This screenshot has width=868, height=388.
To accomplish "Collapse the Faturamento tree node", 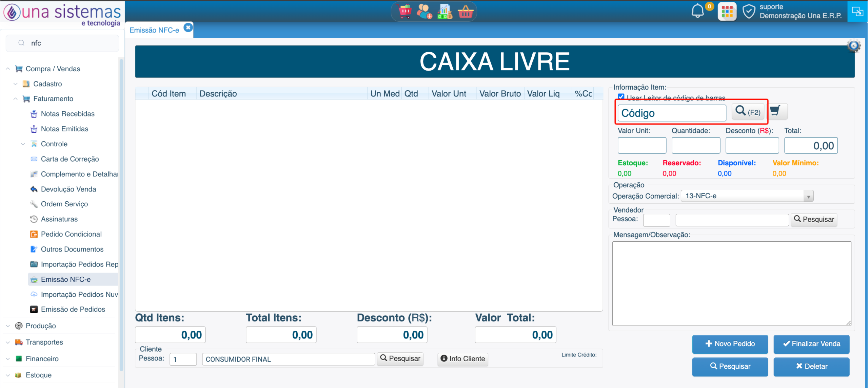I will pyautogui.click(x=16, y=99).
